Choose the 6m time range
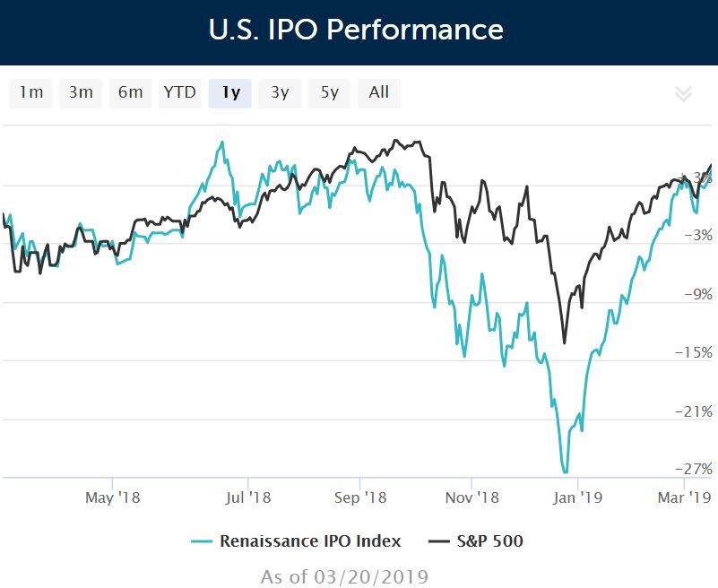The width and height of the screenshot is (718, 588). pyautogui.click(x=130, y=92)
